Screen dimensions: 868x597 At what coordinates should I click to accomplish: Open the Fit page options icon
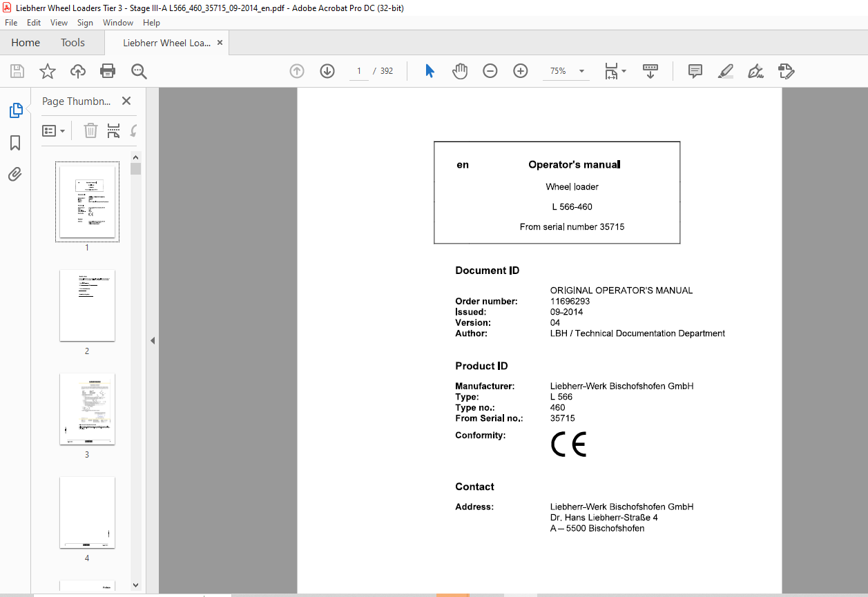tap(615, 71)
